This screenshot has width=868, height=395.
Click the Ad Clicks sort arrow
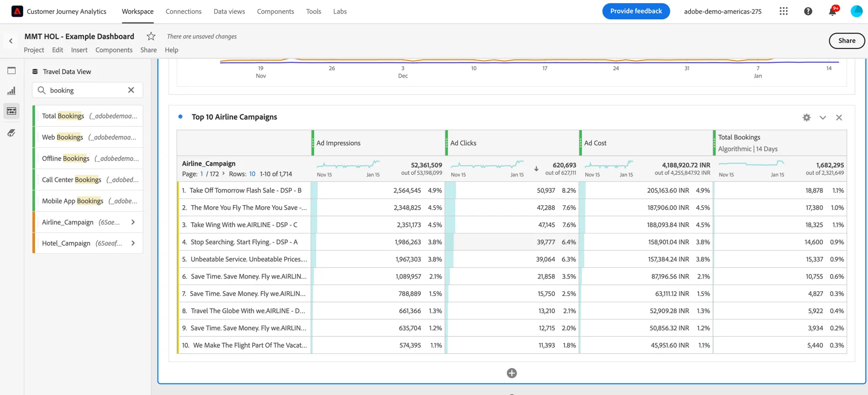[536, 169]
